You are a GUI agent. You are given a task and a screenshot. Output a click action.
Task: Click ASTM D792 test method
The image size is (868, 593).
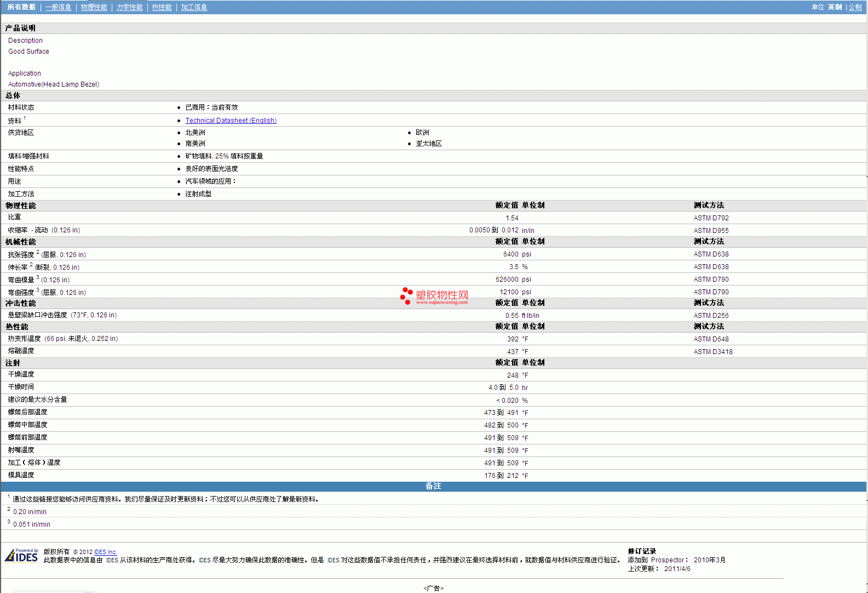pyautogui.click(x=711, y=218)
